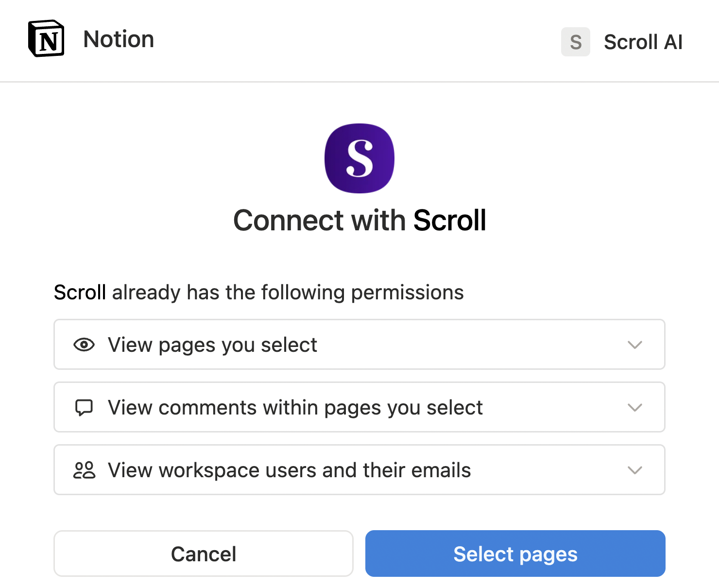The width and height of the screenshot is (719, 588).
Task: Click the speech bubble comments icon
Action: pyautogui.click(x=84, y=408)
